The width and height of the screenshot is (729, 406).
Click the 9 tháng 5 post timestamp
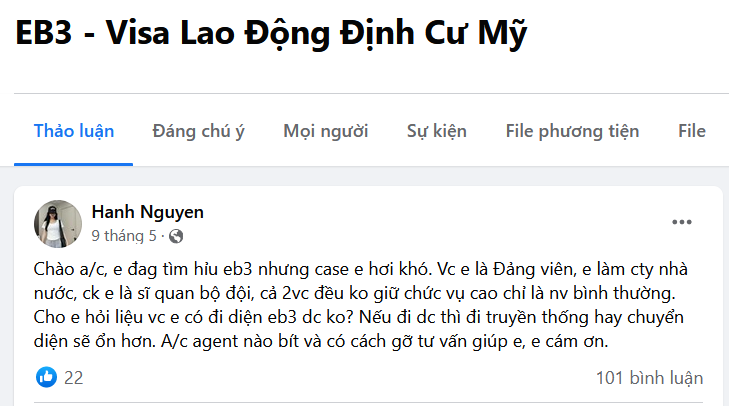click(x=124, y=237)
